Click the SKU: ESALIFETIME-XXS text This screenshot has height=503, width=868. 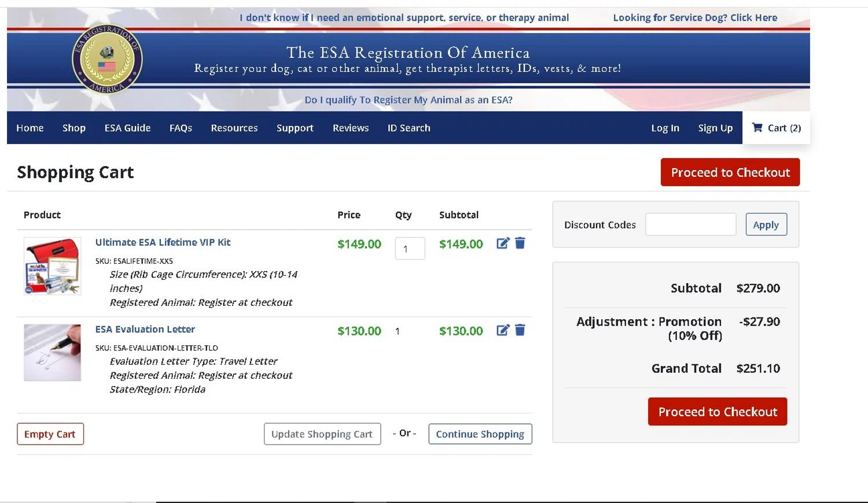click(134, 261)
